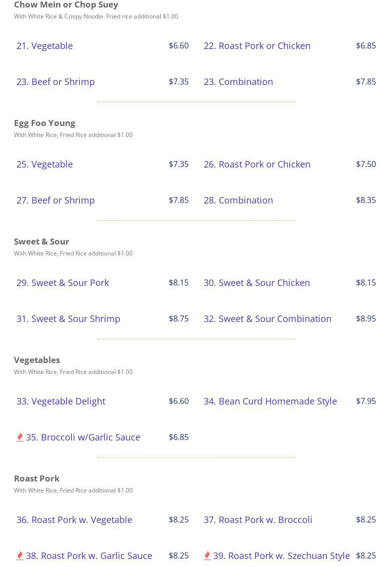Pick 32. Sweet & Sour Combination
Screen dimensions: 392x567
(x=267, y=318)
